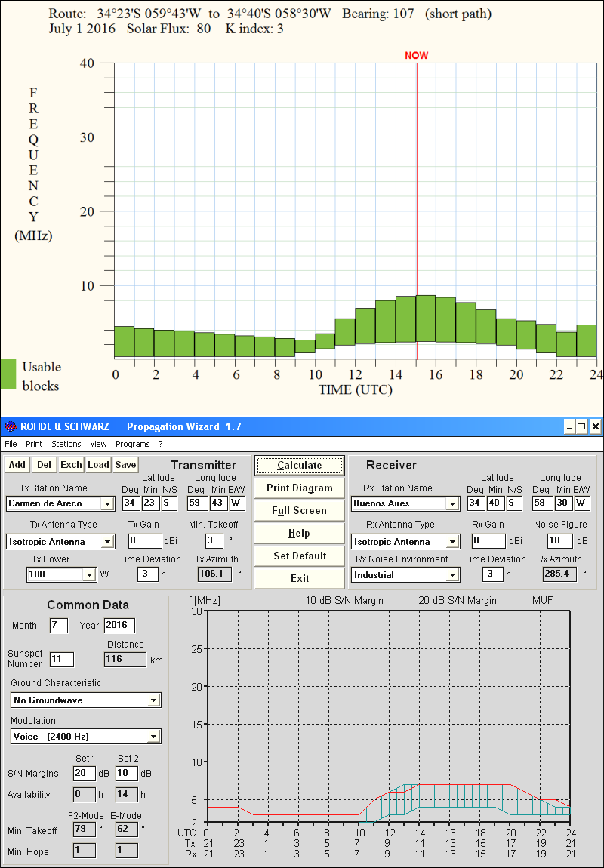Expand the Tx Power dropdown

pyautogui.click(x=89, y=574)
